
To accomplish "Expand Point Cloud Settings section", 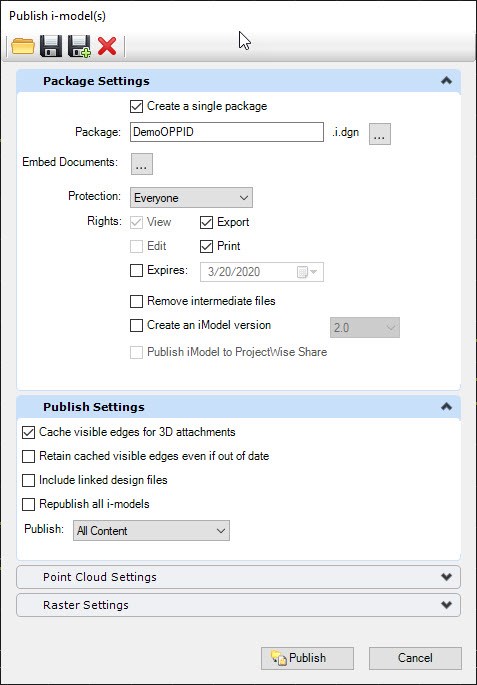I will 238,577.
